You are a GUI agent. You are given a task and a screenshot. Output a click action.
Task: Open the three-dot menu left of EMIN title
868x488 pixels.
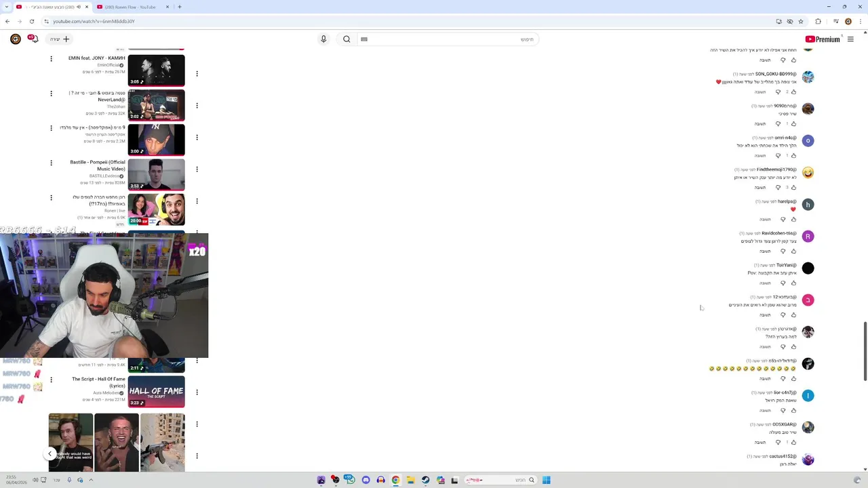coord(51,59)
